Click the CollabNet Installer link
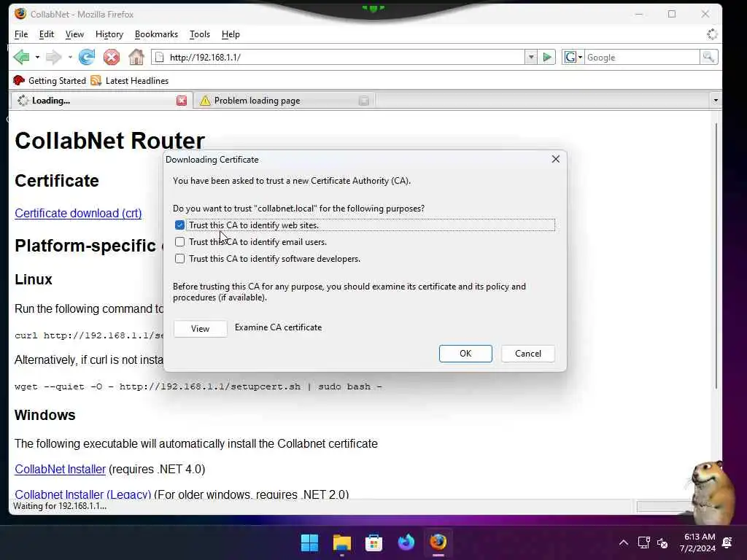The width and height of the screenshot is (747, 560). [x=60, y=469]
